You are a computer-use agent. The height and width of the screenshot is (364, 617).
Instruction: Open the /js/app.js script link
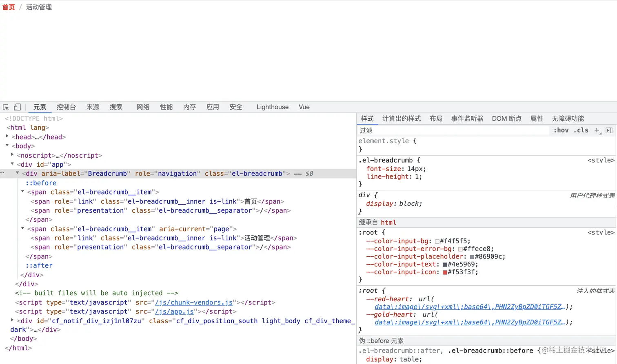[x=174, y=311]
